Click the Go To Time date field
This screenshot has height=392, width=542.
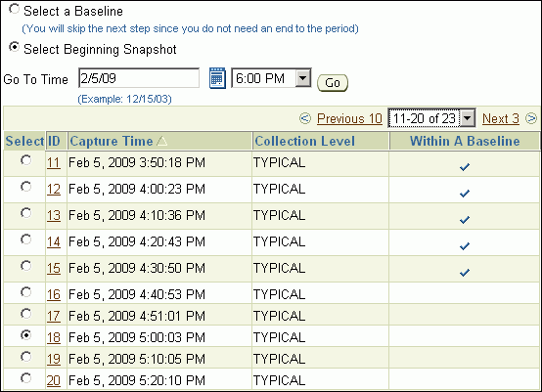pyautogui.click(x=139, y=78)
